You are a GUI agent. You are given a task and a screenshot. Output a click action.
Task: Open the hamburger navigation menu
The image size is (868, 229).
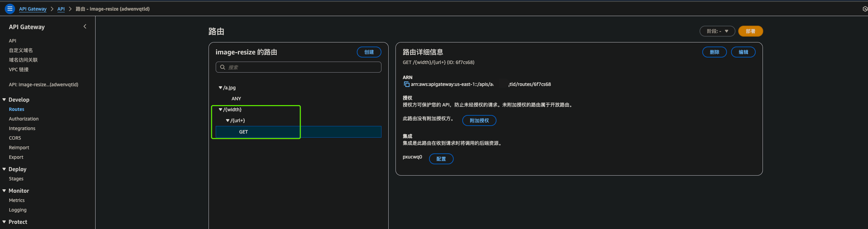tap(10, 9)
